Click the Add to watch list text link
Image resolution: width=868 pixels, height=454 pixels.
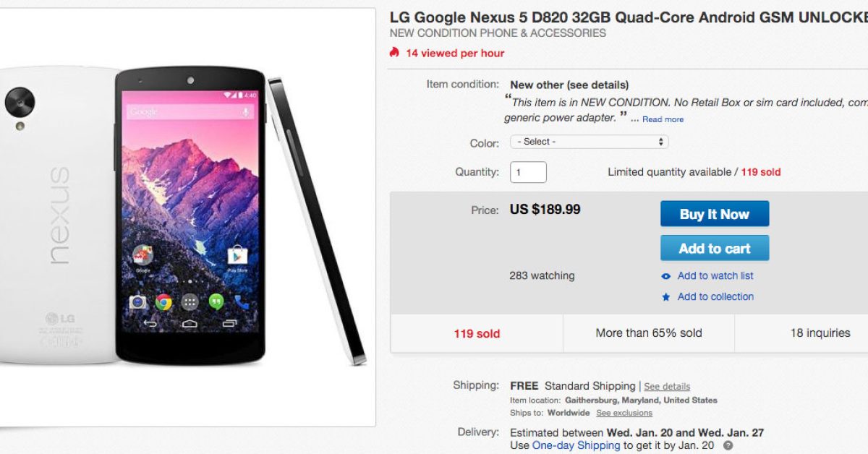(715, 275)
